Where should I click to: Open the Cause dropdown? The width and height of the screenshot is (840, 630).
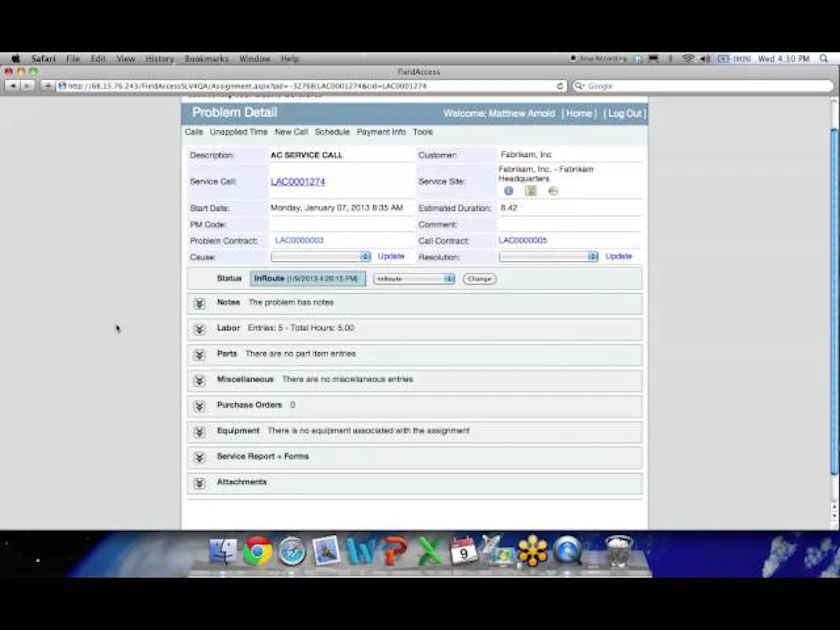(x=320, y=257)
